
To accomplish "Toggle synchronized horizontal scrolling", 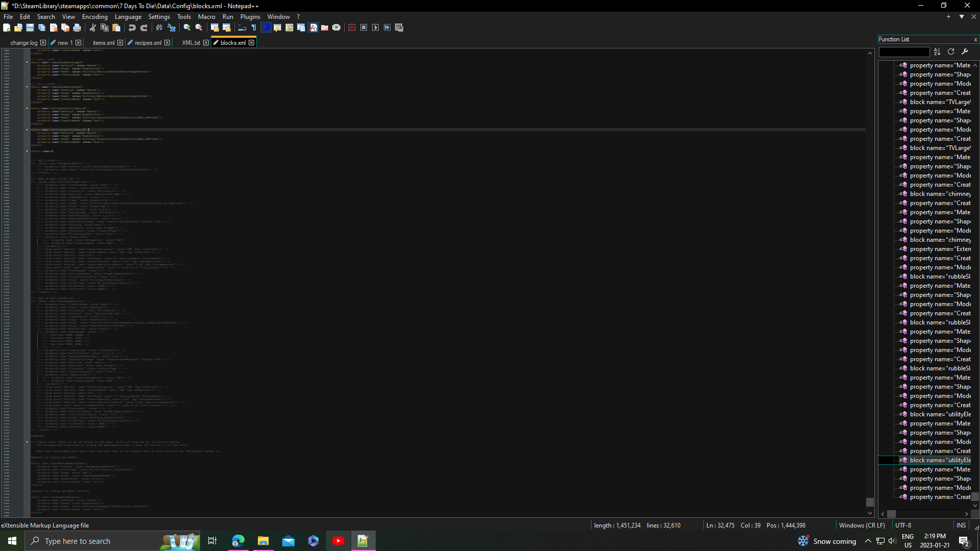I will pyautogui.click(x=227, y=28).
